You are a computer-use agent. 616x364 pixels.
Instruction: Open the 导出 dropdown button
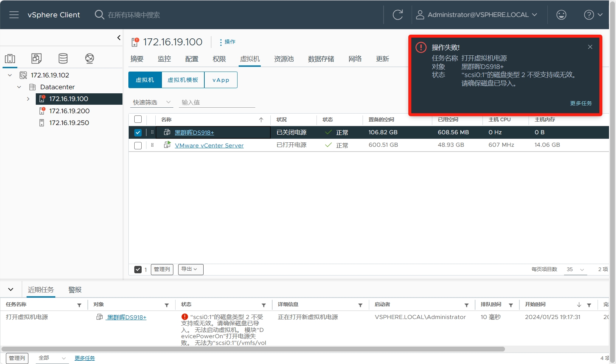(191, 269)
